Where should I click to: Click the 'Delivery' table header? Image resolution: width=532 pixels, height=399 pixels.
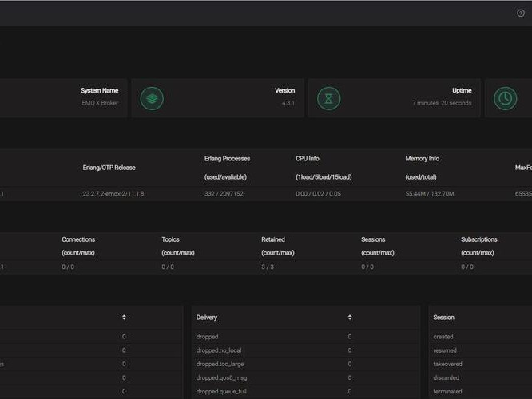pyautogui.click(x=207, y=318)
